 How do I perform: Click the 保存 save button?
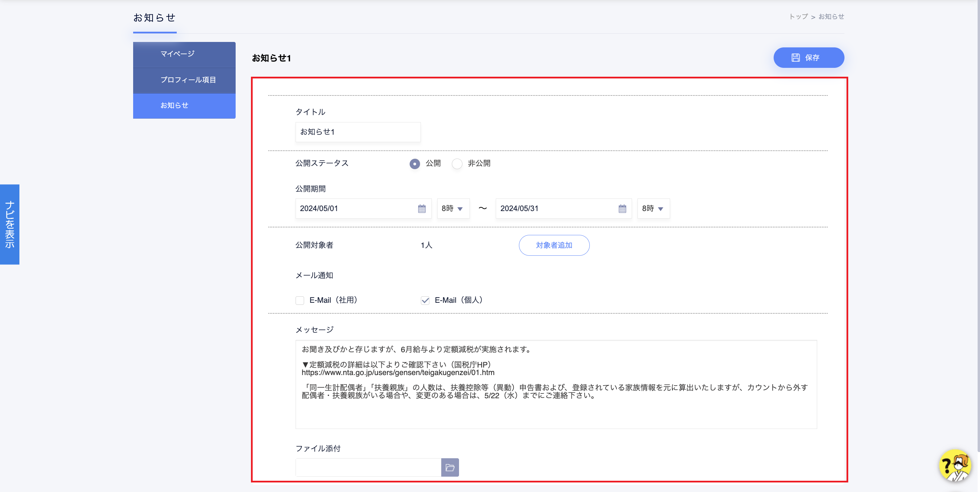click(x=808, y=58)
